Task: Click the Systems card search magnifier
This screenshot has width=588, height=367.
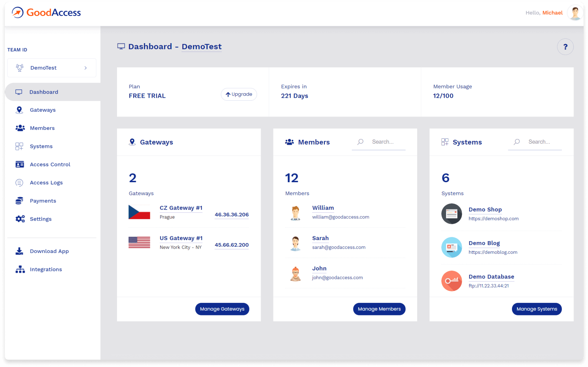Action: (x=517, y=142)
